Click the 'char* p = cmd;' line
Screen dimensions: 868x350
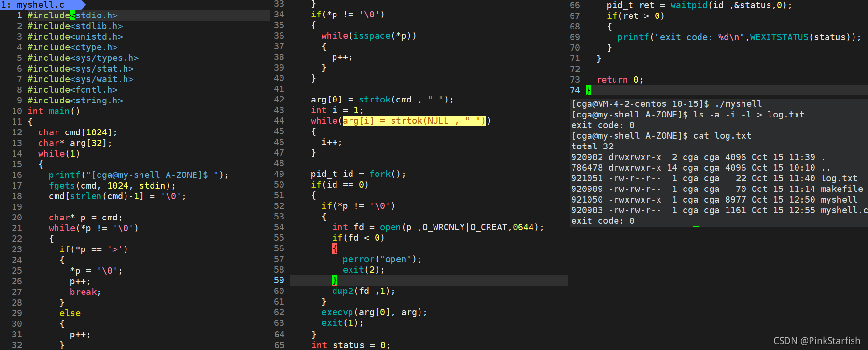coord(85,218)
